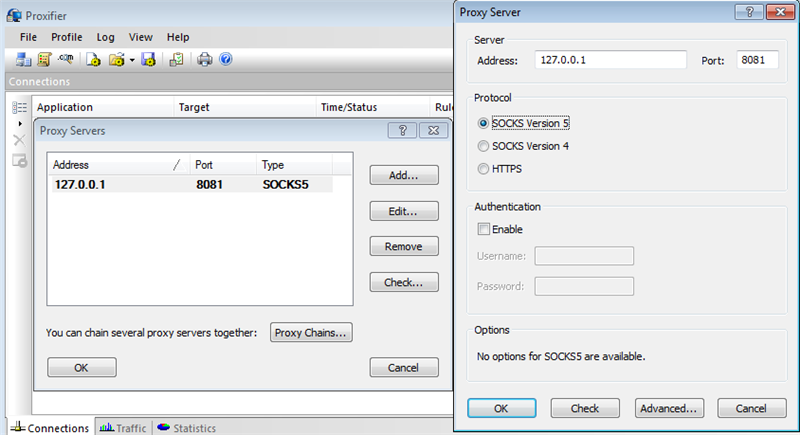
Task: Open Name Resolution (.com) toolbar icon
Action: [x=65, y=59]
